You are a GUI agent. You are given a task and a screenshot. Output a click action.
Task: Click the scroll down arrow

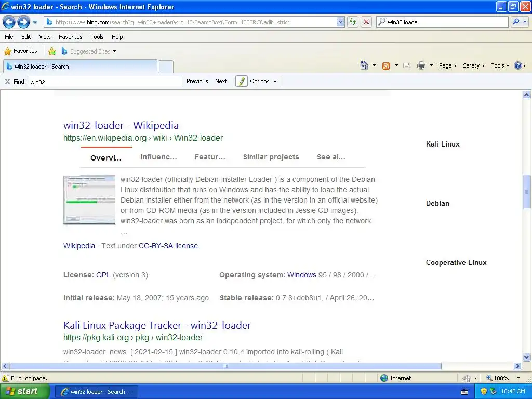(526, 357)
